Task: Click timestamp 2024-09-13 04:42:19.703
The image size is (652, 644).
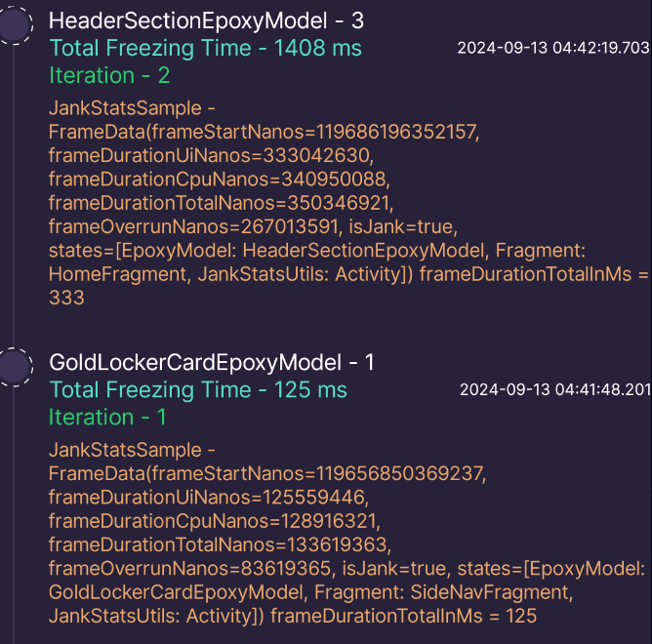Action: (553, 48)
